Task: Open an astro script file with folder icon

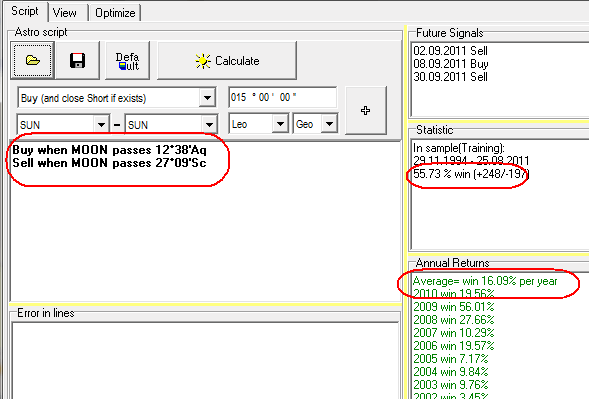Action: coord(32,60)
